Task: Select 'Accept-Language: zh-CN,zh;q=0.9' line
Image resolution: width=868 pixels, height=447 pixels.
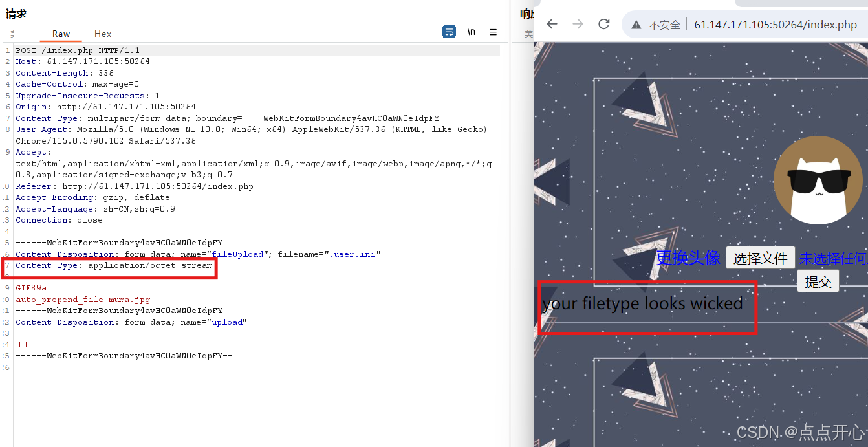Action: tap(95, 209)
